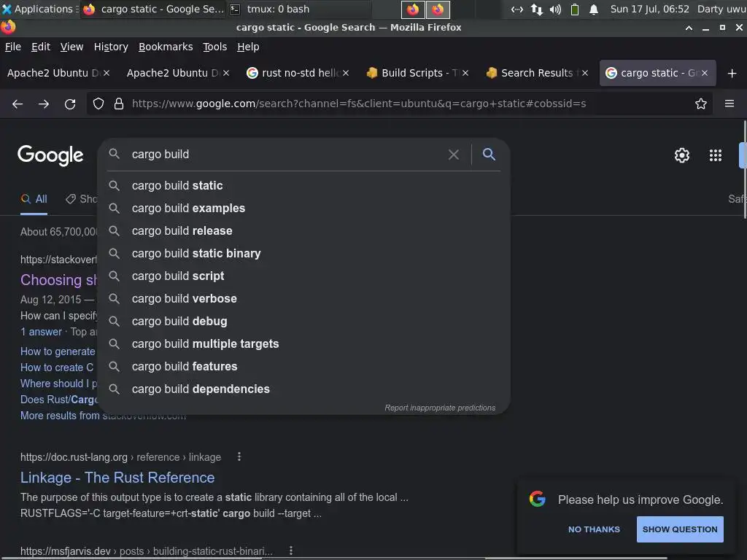This screenshot has width=747, height=560.
Task: Click Report inappropriate predictions
Action: coord(440,408)
